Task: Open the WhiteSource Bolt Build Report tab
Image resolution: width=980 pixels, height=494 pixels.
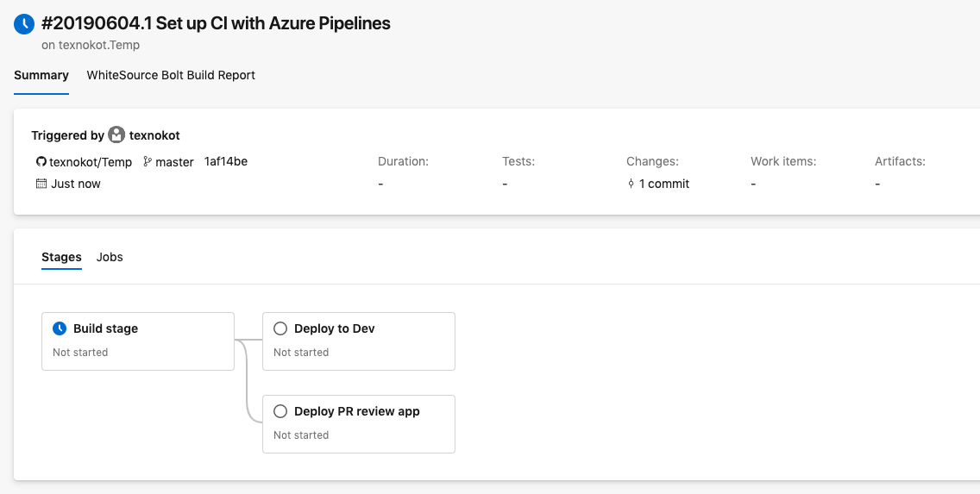Action: tap(171, 75)
